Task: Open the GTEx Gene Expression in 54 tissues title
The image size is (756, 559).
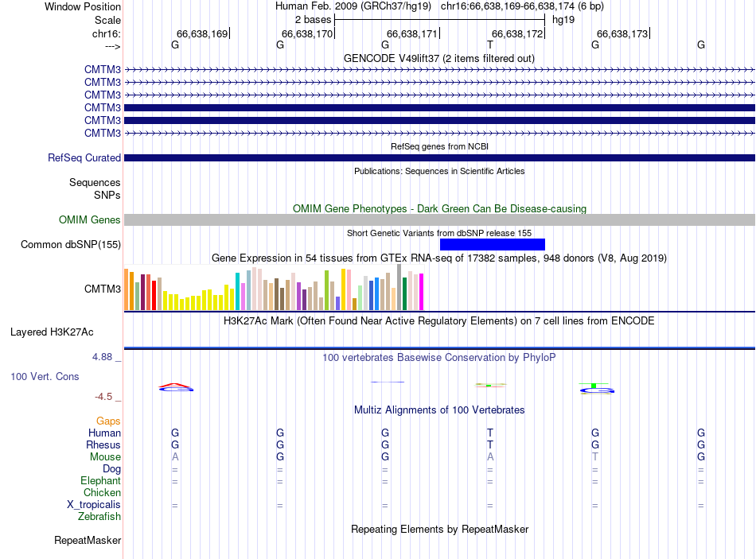Action: (x=439, y=258)
